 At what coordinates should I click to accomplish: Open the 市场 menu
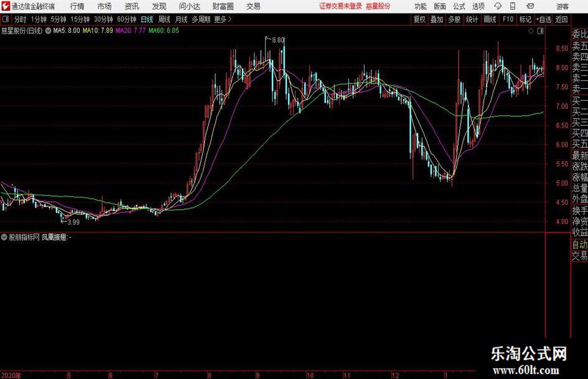(105, 6)
